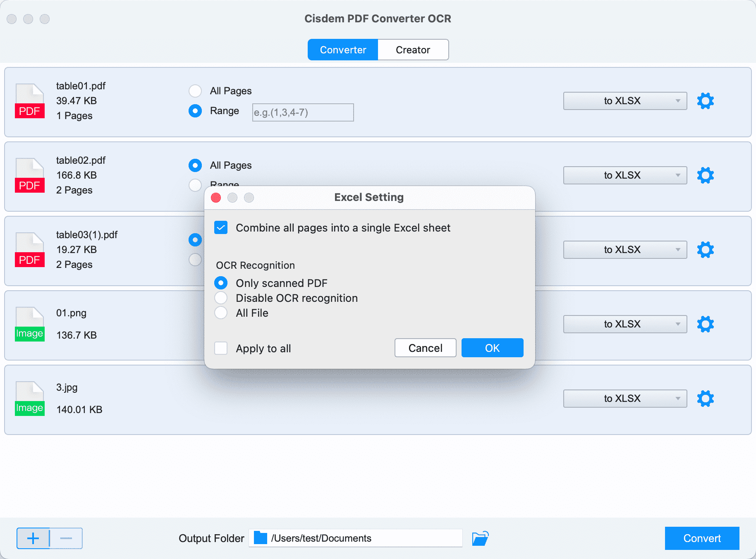Click the blue folder icon beside output path
This screenshot has width=756, height=559.
coord(260,537)
